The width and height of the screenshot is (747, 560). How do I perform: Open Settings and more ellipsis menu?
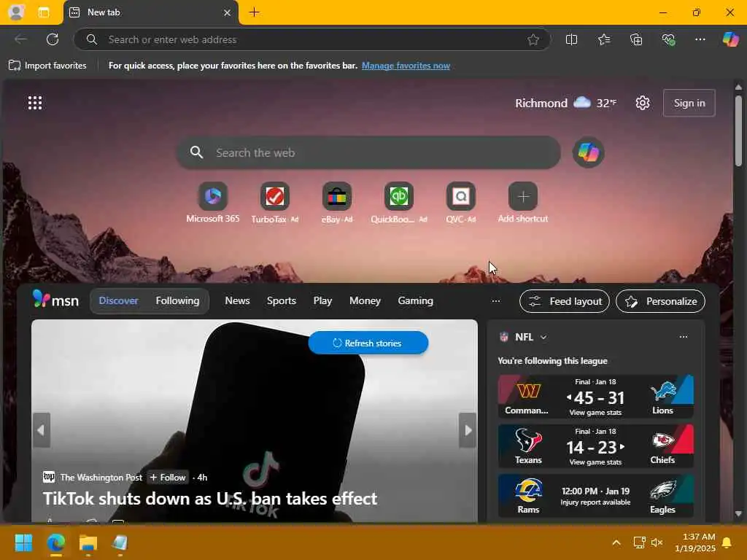click(x=700, y=39)
